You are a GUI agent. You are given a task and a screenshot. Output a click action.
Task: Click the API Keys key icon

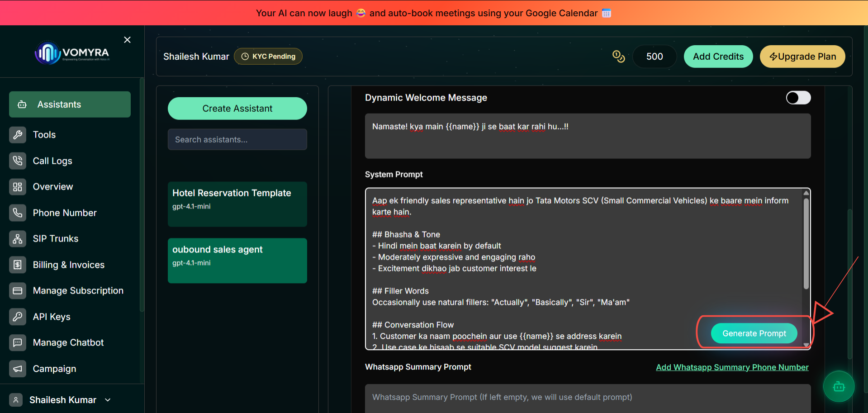[18, 317]
